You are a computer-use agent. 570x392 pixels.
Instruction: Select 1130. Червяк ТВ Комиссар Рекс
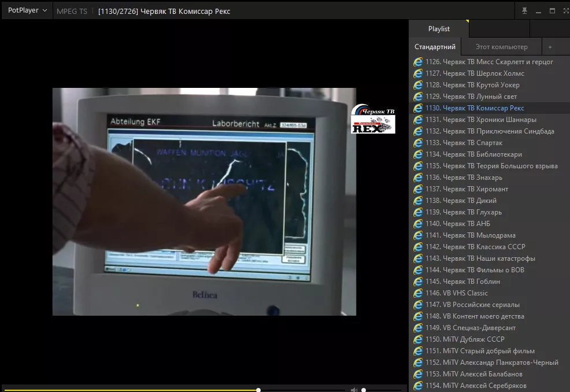click(490, 108)
